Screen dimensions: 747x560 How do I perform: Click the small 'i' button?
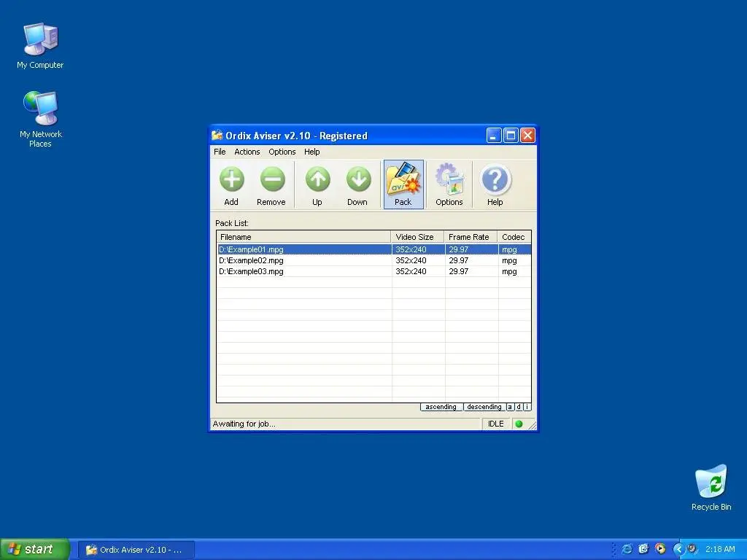click(x=527, y=407)
